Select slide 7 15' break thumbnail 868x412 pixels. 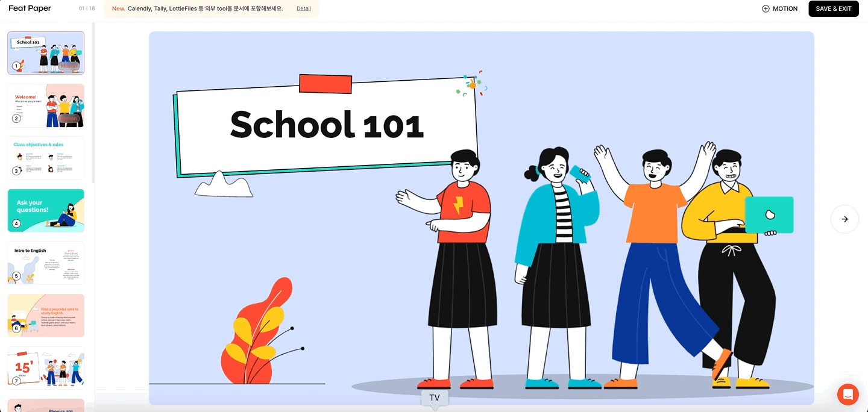[x=46, y=368]
